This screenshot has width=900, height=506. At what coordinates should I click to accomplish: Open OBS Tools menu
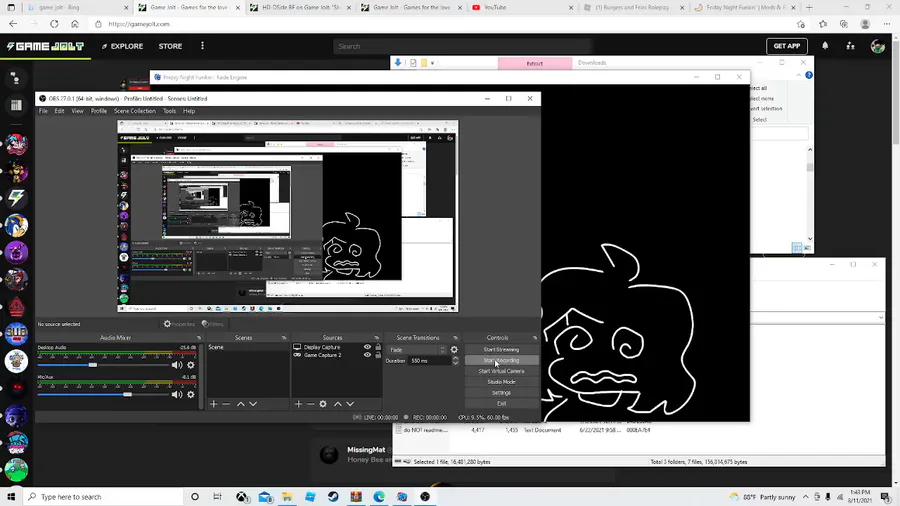tap(169, 111)
